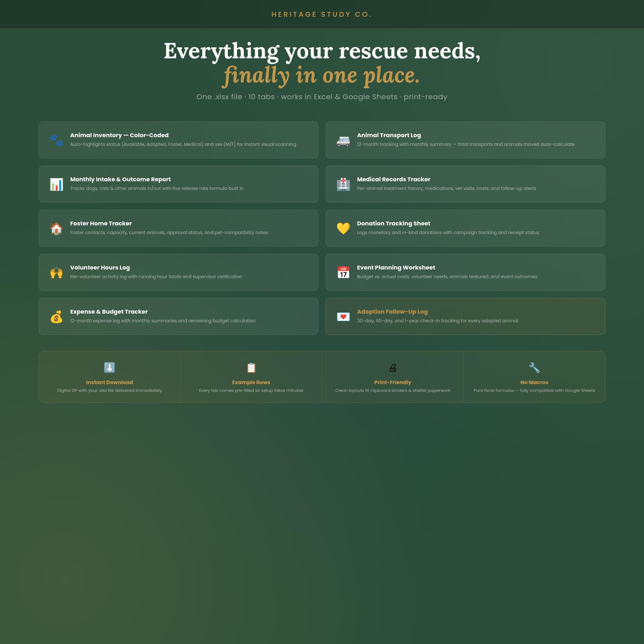This screenshot has width=644, height=644.
Task: Click the Print-Friendly label
Action: pyautogui.click(x=393, y=382)
